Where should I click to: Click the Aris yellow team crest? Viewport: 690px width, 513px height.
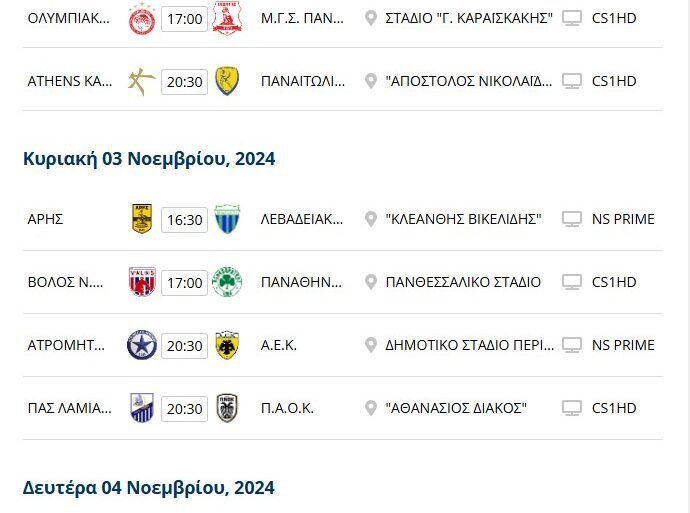click(141, 219)
